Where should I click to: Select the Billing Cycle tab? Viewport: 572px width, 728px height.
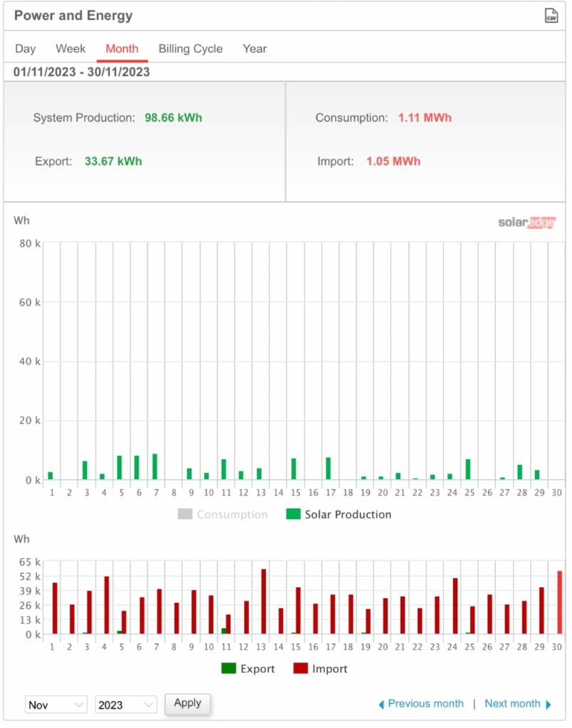point(190,49)
